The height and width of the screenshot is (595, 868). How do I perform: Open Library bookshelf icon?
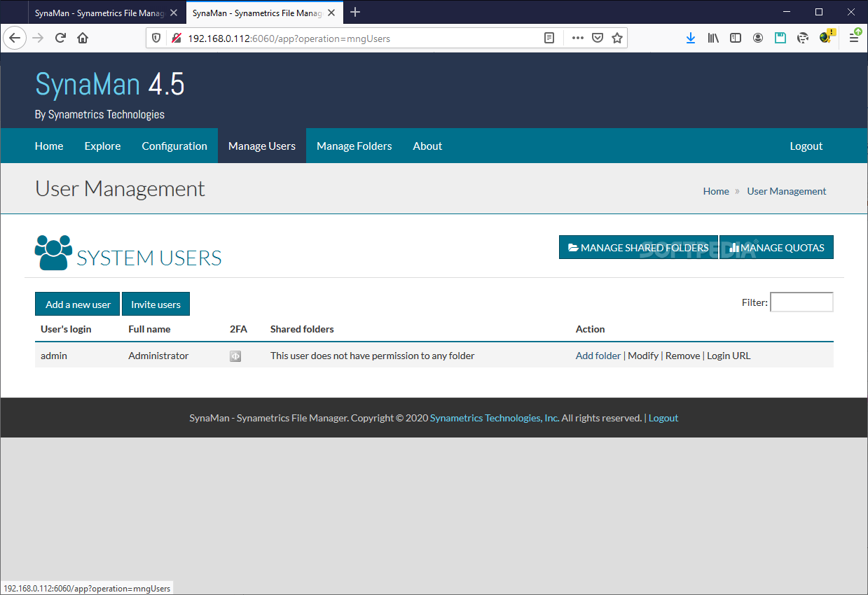coord(713,38)
